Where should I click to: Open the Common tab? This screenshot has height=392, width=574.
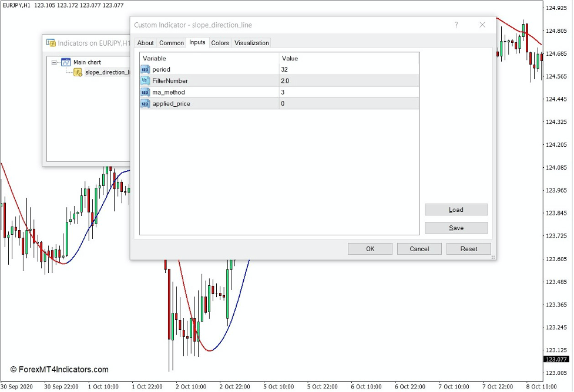[x=172, y=43]
